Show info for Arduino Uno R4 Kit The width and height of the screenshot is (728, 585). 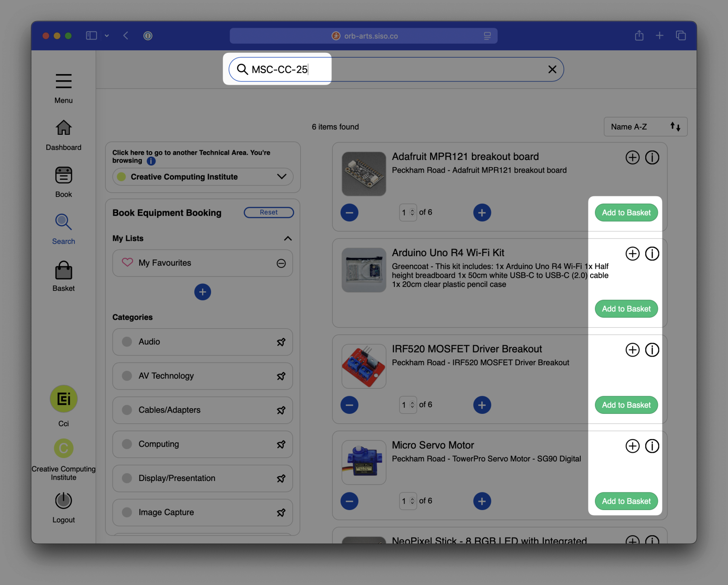(652, 253)
